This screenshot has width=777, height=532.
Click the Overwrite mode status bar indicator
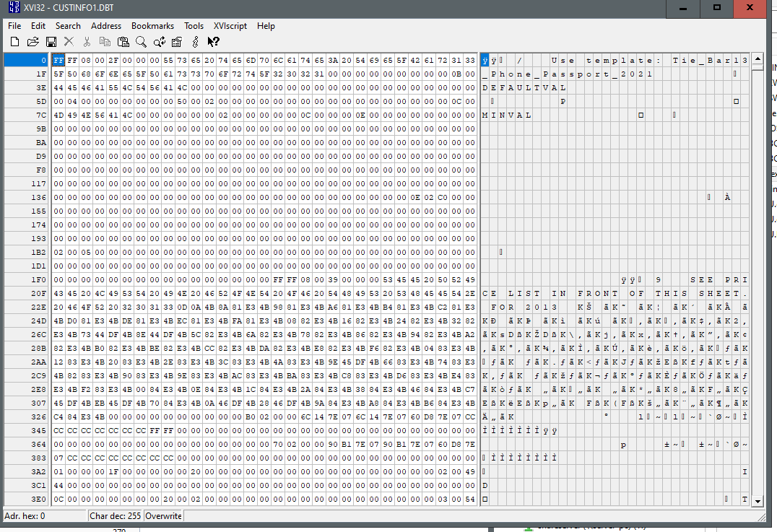(163, 516)
